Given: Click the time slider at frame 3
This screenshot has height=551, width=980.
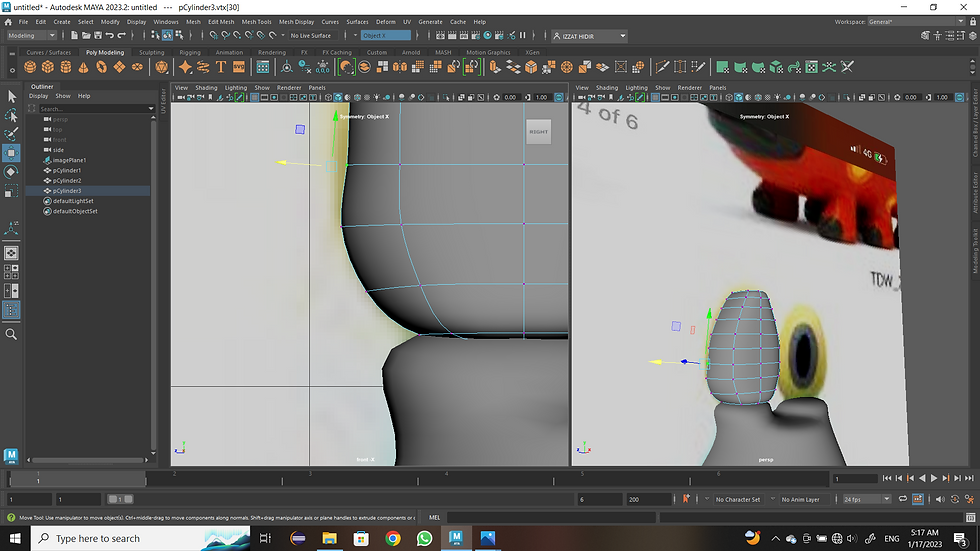Looking at the screenshot, I should click(310, 479).
